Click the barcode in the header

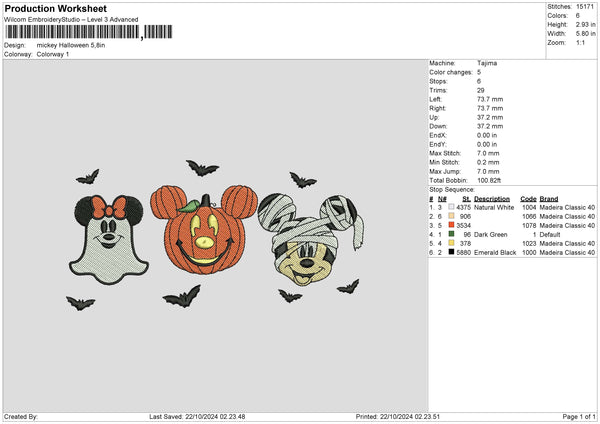(88, 32)
